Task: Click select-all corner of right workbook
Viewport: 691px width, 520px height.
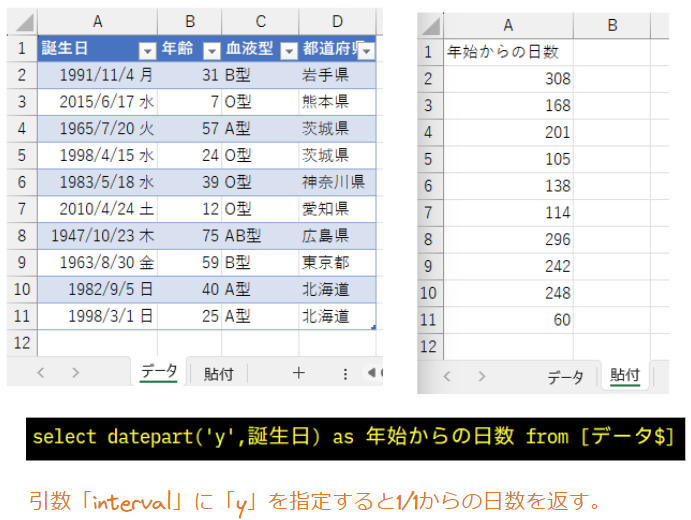Action: point(431,26)
